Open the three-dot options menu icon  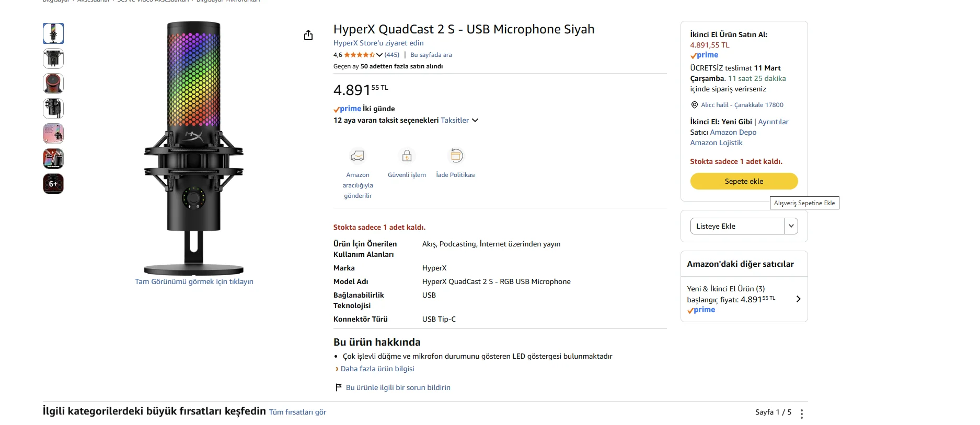pyautogui.click(x=801, y=414)
